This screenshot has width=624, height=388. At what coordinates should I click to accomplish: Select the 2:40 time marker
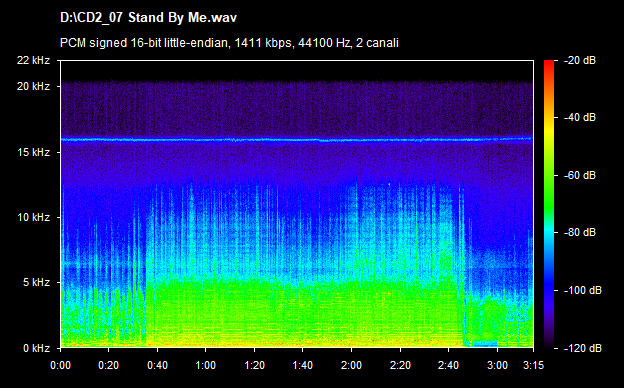pyautogui.click(x=448, y=365)
